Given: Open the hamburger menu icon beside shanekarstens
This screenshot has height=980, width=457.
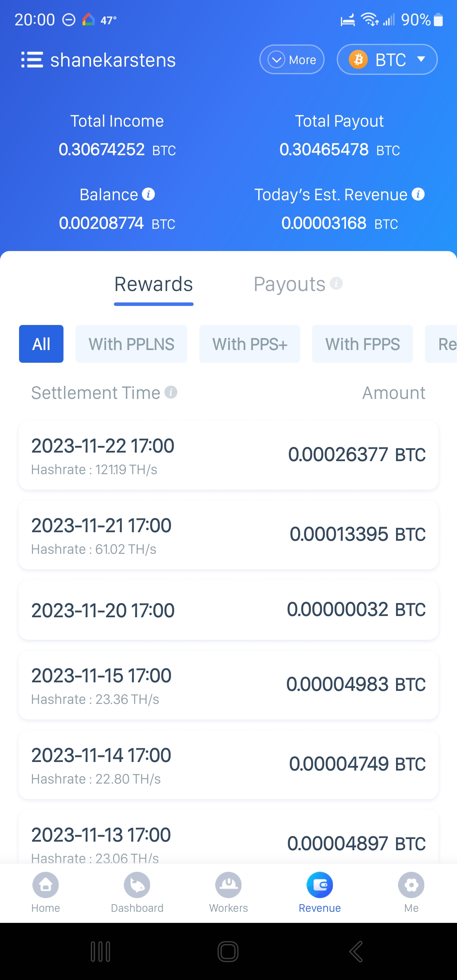Looking at the screenshot, I should point(32,60).
